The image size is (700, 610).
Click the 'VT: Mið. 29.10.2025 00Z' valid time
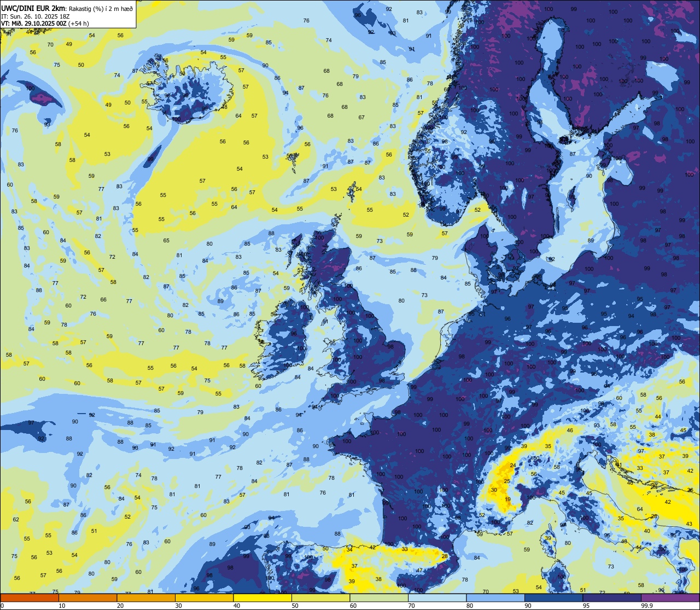tap(34, 24)
